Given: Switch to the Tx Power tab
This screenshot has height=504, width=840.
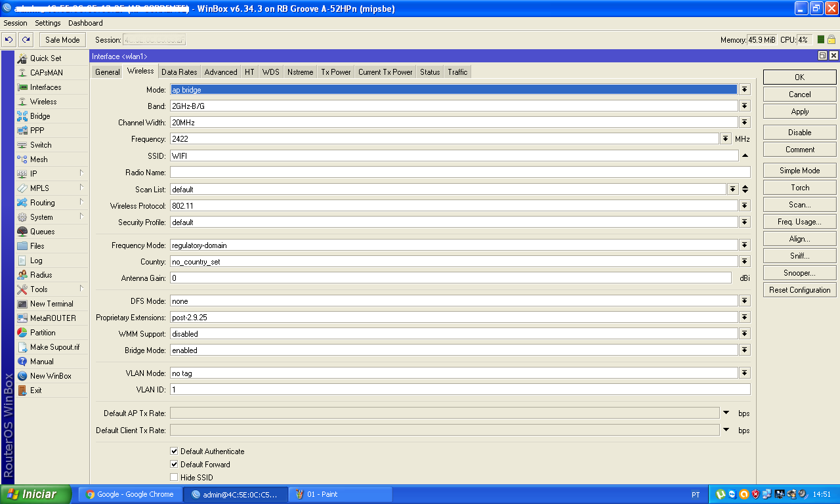Looking at the screenshot, I should click(336, 72).
